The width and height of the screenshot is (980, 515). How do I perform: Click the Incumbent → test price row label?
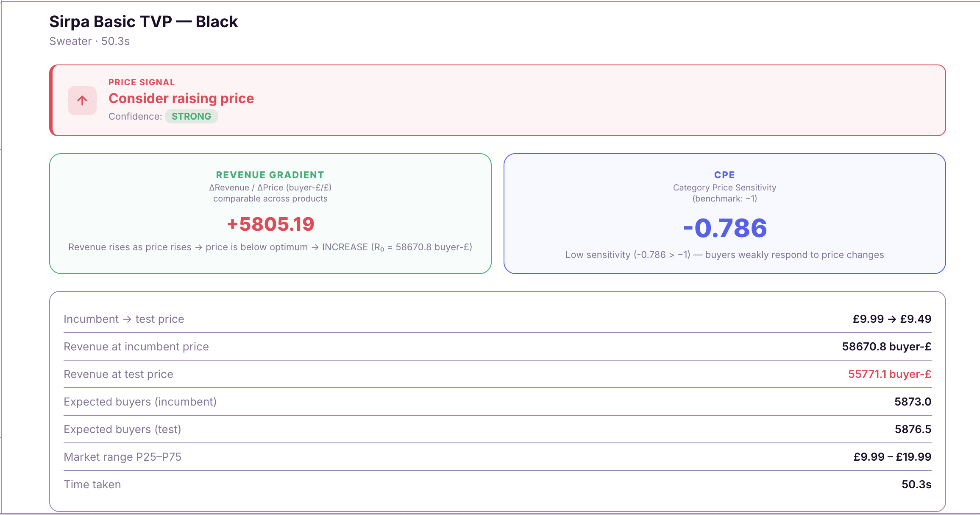[x=124, y=319]
